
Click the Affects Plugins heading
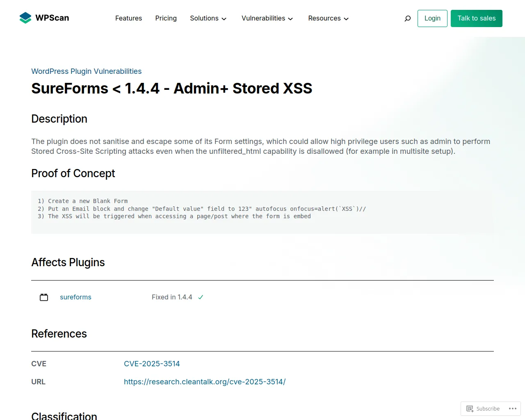[x=68, y=262]
